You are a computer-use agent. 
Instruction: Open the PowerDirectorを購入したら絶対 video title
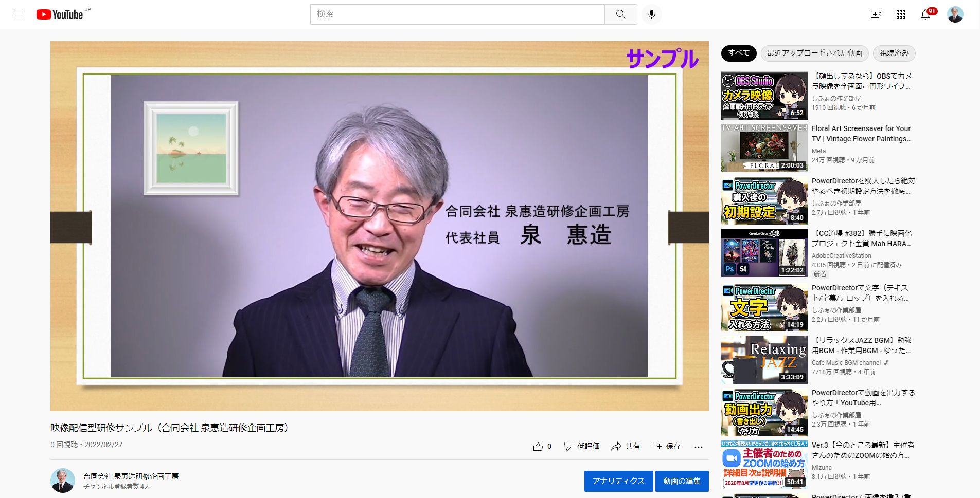[863, 186]
